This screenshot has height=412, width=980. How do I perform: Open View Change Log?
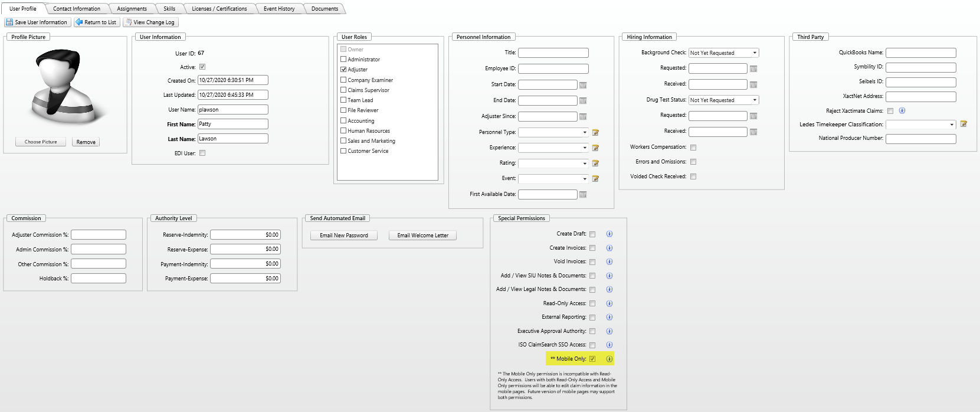150,22
